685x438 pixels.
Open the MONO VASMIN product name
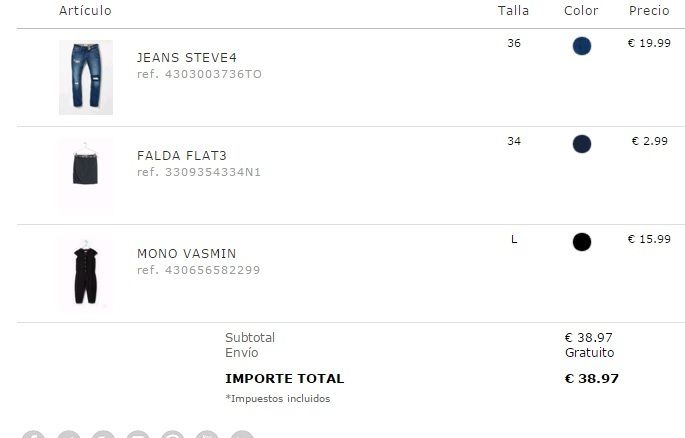coord(187,254)
